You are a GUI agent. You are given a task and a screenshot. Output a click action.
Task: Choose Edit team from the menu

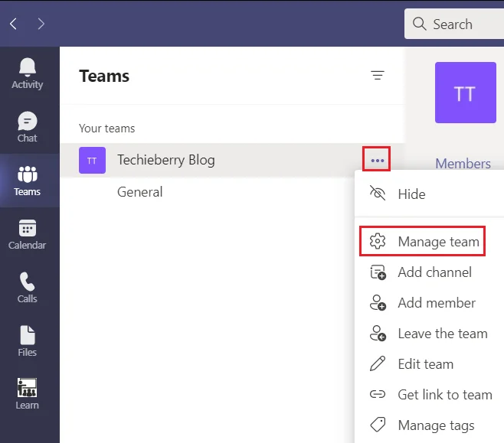(429, 364)
